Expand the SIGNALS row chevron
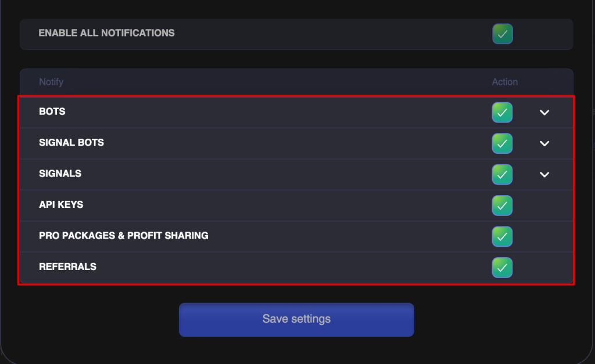This screenshot has width=595, height=364. click(x=544, y=174)
